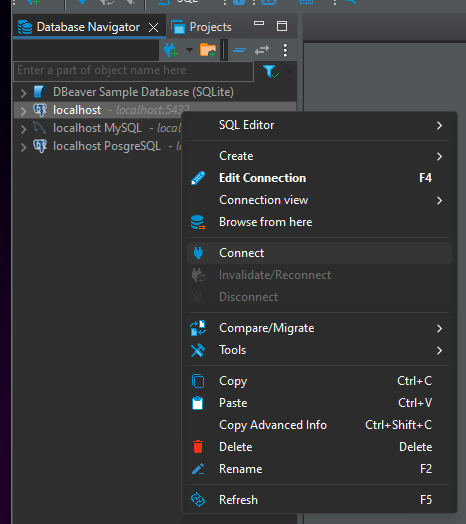Viewport: 466px width, 524px height.
Task: Click the filter funnel icon in navigator
Action: 270,72
